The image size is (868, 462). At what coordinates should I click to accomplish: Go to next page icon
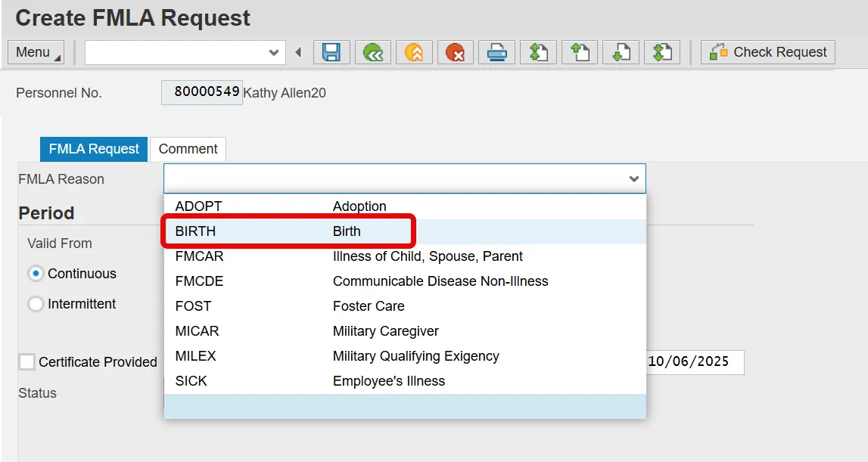[621, 52]
